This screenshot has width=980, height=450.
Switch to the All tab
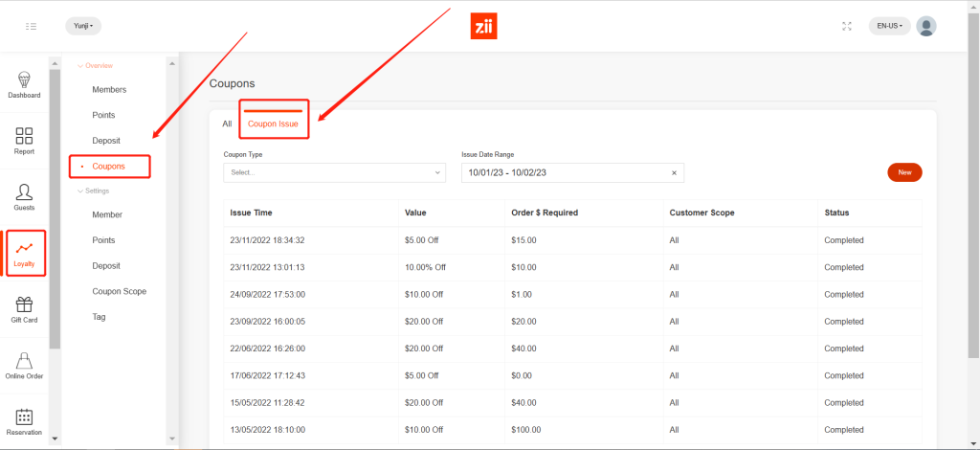tap(227, 124)
